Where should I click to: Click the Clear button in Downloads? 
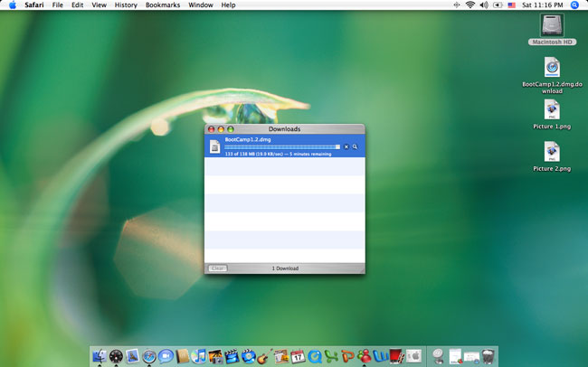(x=218, y=268)
